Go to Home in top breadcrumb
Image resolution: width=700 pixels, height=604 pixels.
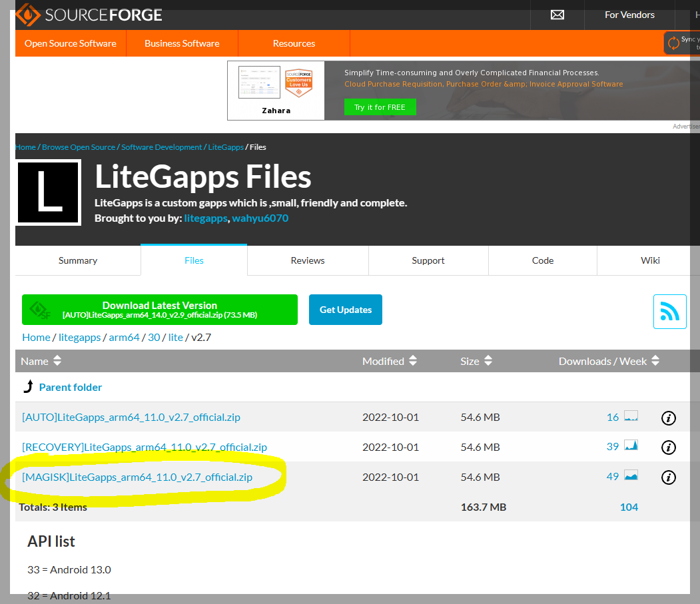26,147
